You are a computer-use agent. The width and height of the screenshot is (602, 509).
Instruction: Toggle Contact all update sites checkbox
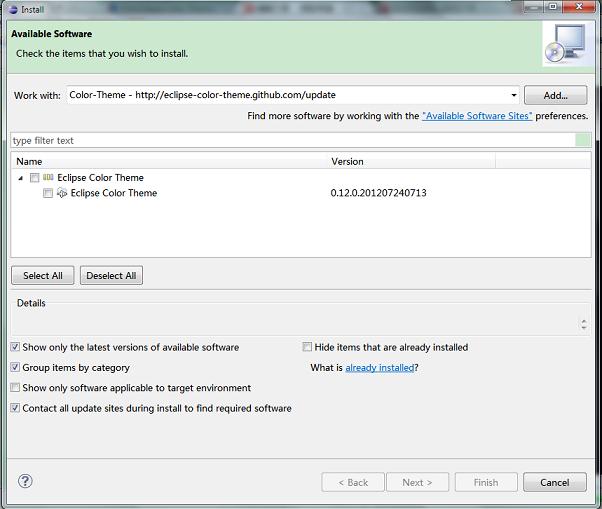[15, 408]
